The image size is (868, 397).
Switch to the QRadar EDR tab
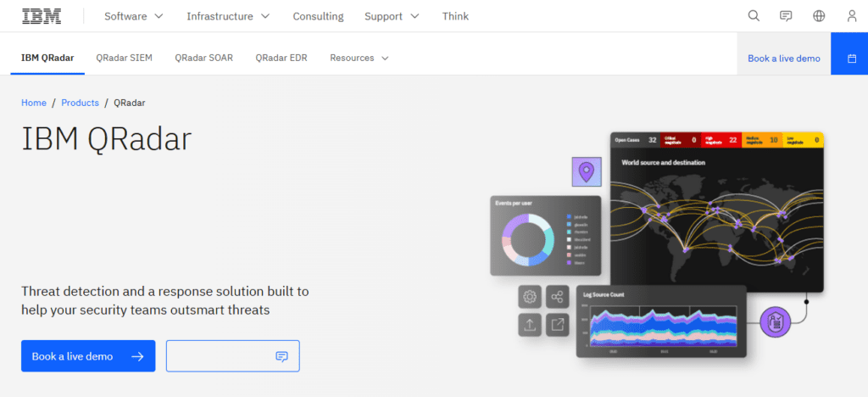[x=281, y=58]
